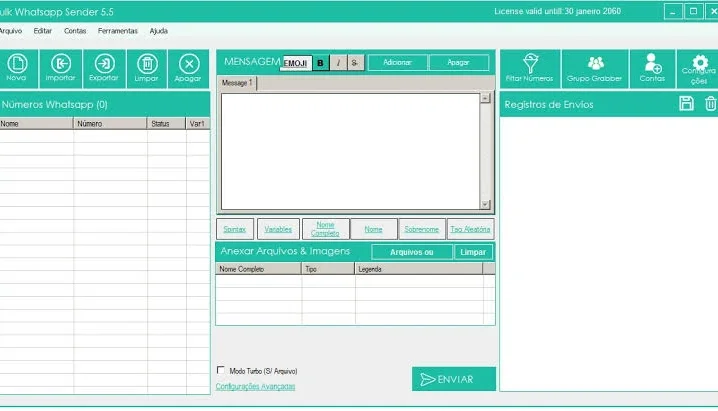Click the Arquivos ou attach button
The width and height of the screenshot is (718, 411).
(x=412, y=252)
